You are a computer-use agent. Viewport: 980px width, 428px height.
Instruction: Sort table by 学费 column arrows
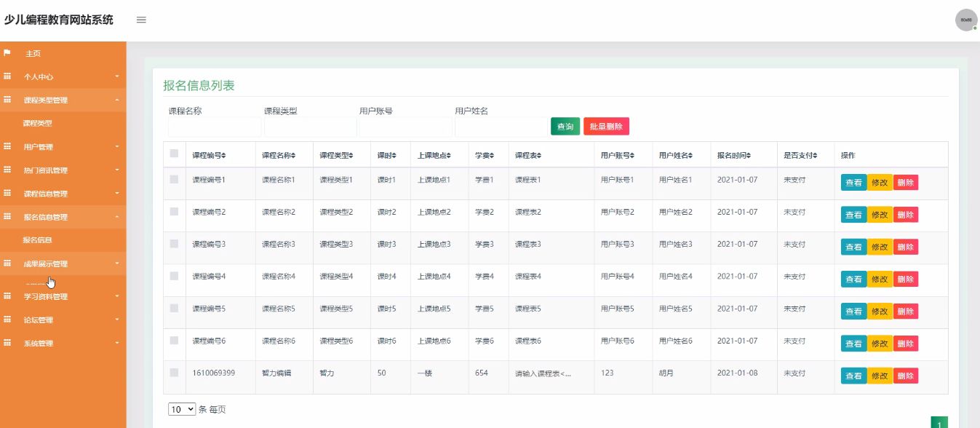[492, 155]
